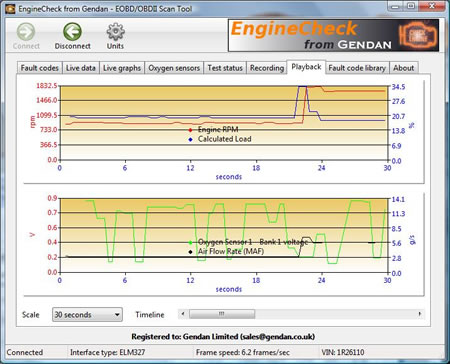
Task: Open the Live graphs tab
Action: [122, 68]
